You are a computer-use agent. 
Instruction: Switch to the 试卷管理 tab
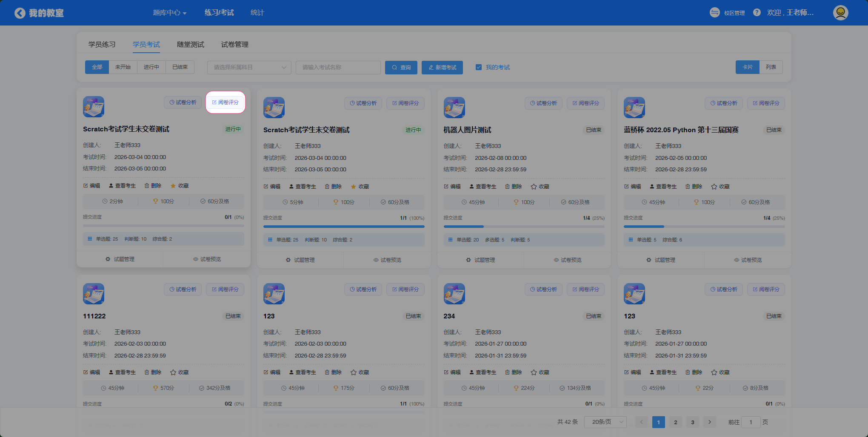point(234,45)
